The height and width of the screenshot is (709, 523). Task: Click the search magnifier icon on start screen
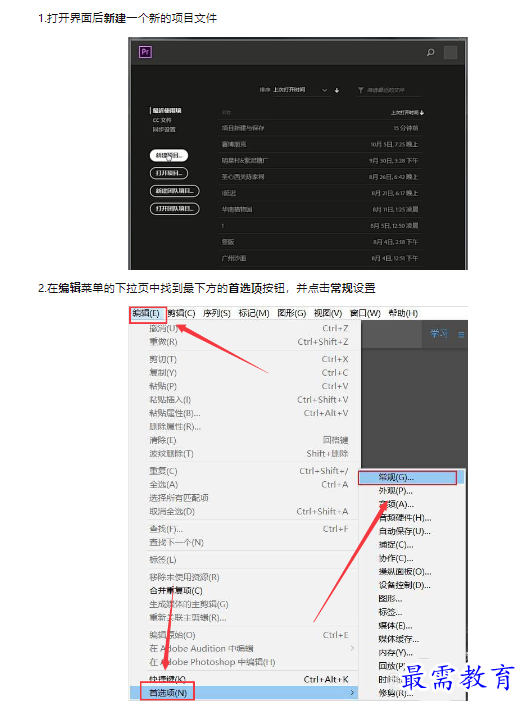[430, 52]
